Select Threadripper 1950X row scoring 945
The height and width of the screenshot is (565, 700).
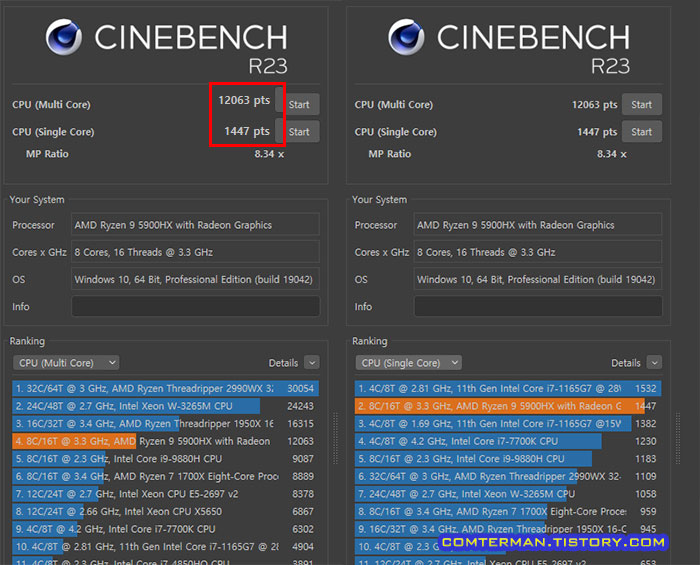point(508,529)
